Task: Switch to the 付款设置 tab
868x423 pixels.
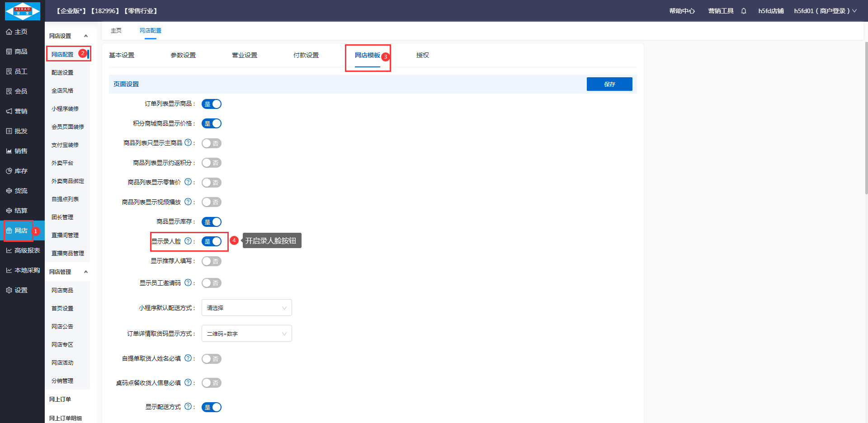Action: click(x=306, y=55)
